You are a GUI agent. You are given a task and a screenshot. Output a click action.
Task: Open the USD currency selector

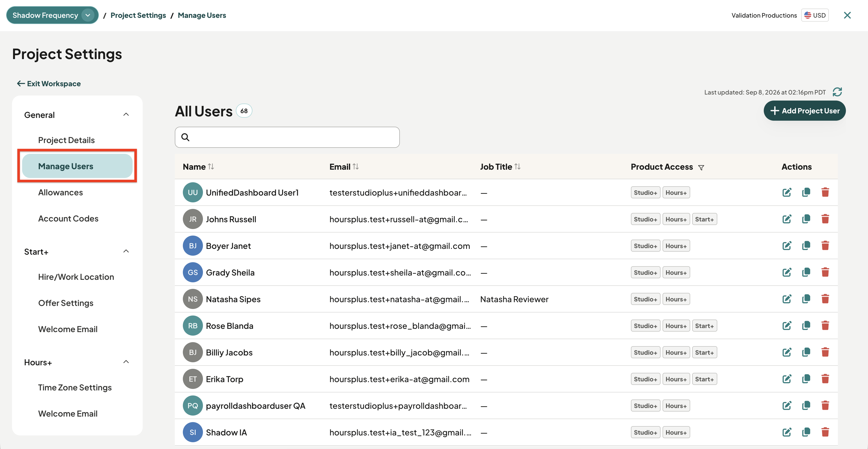point(815,15)
